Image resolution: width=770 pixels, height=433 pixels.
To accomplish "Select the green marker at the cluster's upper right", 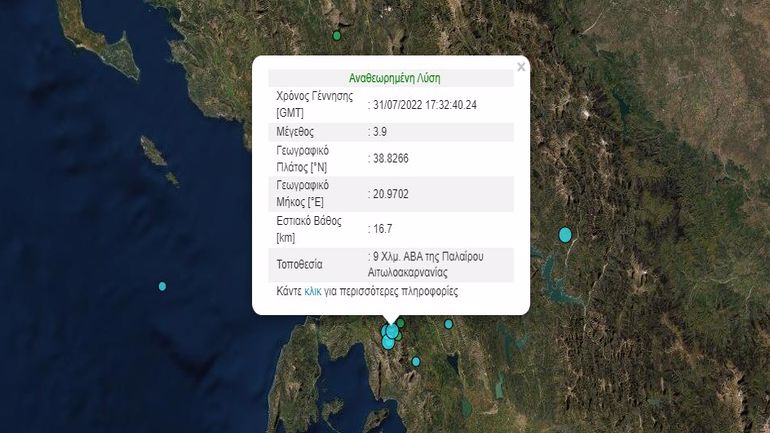I will [402, 324].
